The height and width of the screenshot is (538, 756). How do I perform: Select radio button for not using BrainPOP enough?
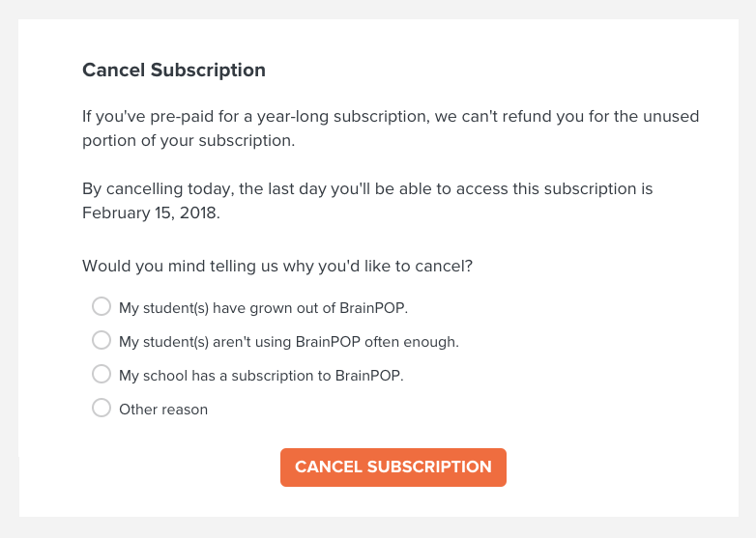(102, 340)
